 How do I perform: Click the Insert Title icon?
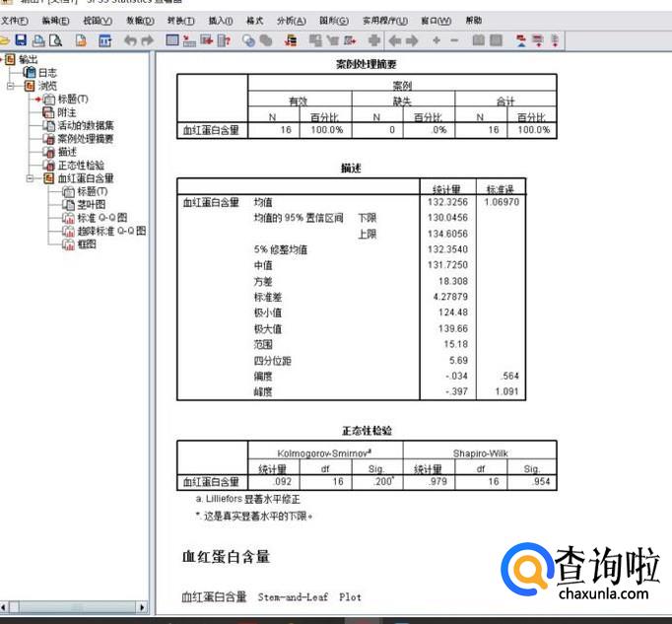click(537, 40)
